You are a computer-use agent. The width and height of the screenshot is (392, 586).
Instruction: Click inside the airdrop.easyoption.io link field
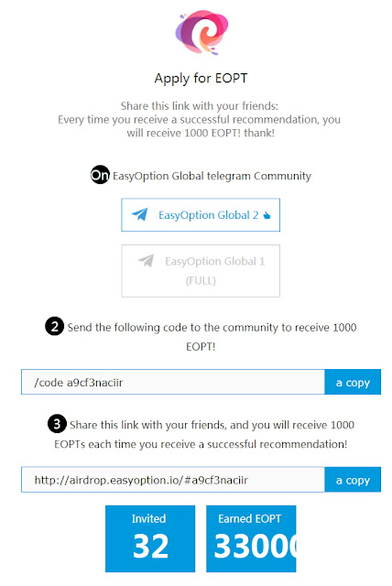pyautogui.click(x=173, y=480)
